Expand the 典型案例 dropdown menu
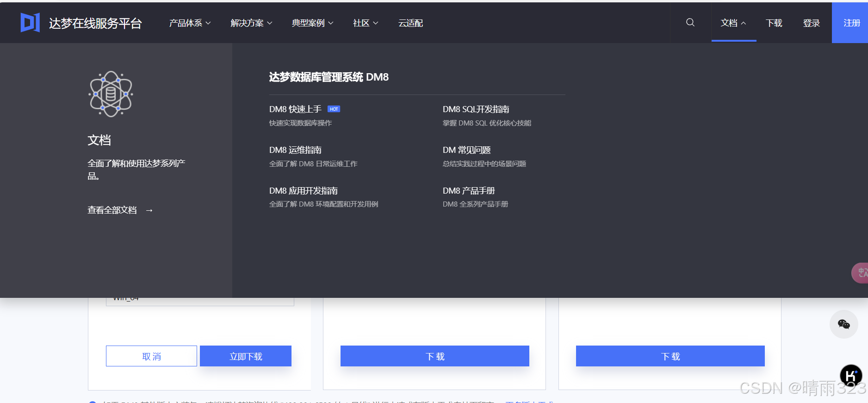 [312, 23]
